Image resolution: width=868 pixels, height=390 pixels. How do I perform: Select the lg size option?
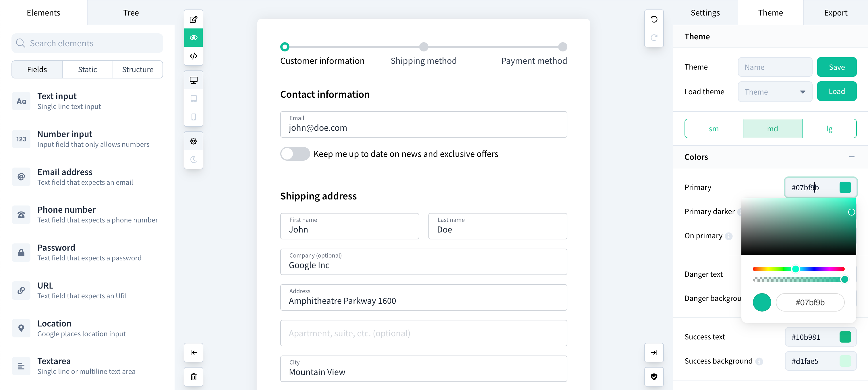pyautogui.click(x=830, y=128)
